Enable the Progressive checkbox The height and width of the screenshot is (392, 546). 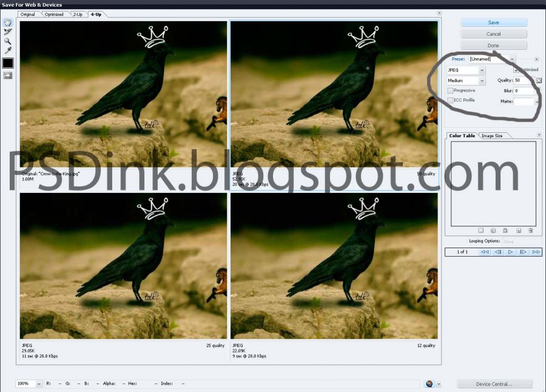point(450,90)
